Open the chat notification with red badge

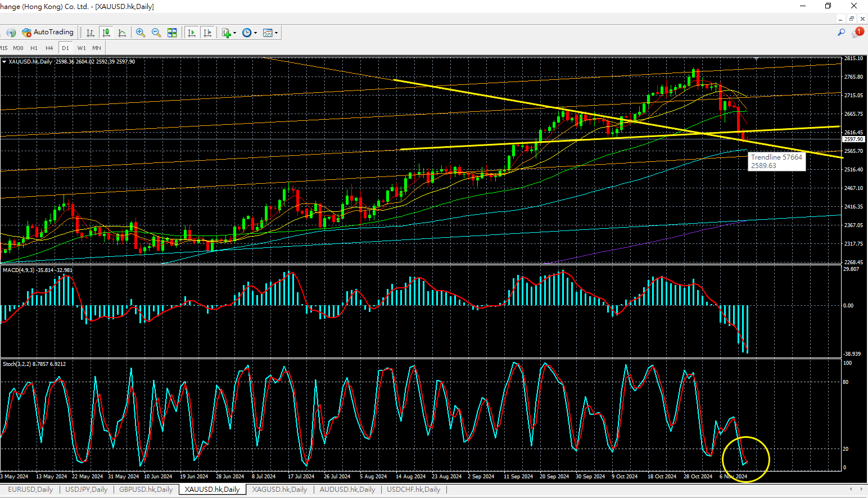point(857,33)
